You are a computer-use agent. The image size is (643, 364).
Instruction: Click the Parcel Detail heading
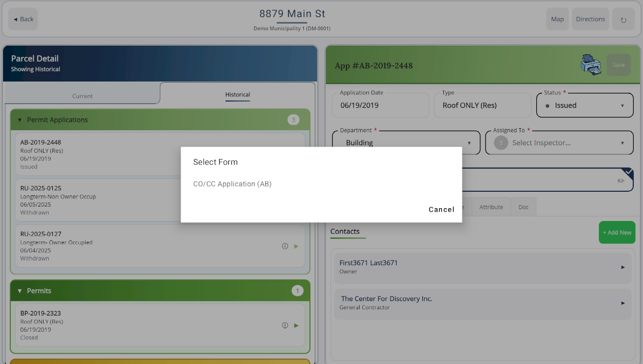click(35, 58)
